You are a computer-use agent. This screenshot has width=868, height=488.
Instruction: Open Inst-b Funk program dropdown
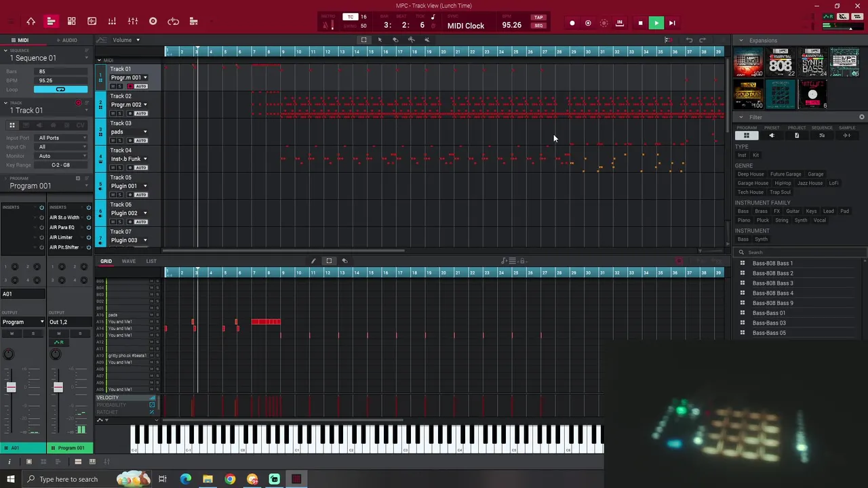[129, 159]
